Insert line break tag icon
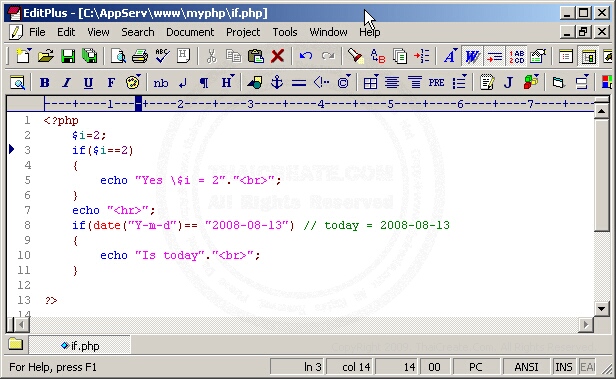The width and height of the screenshot is (616, 379). tap(183, 82)
